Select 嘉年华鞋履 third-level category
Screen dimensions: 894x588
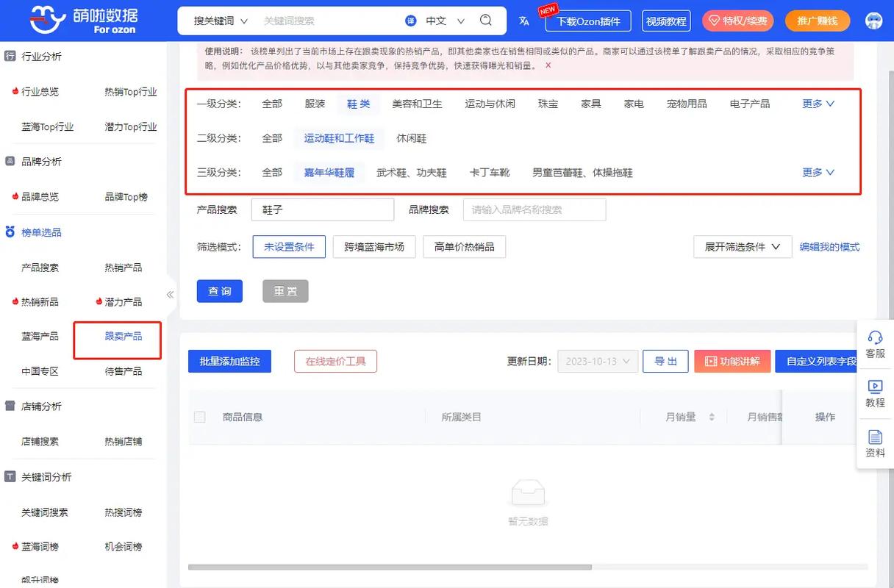(329, 173)
